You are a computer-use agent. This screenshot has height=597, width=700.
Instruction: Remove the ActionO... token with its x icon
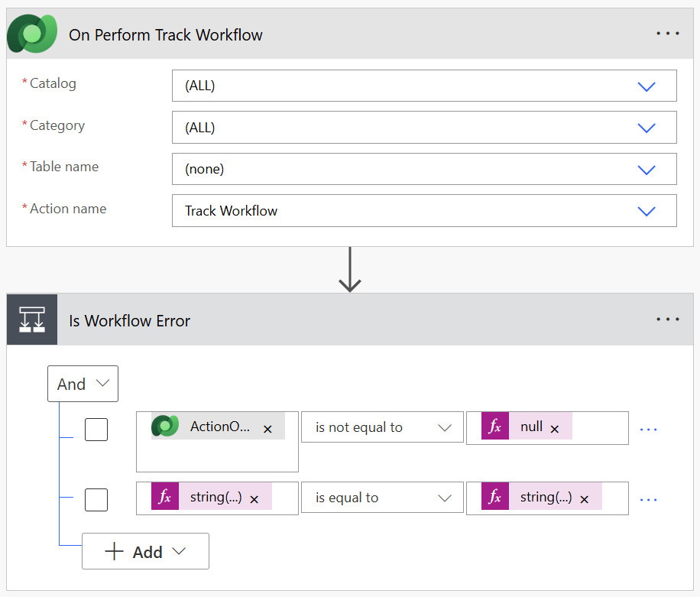(267, 429)
